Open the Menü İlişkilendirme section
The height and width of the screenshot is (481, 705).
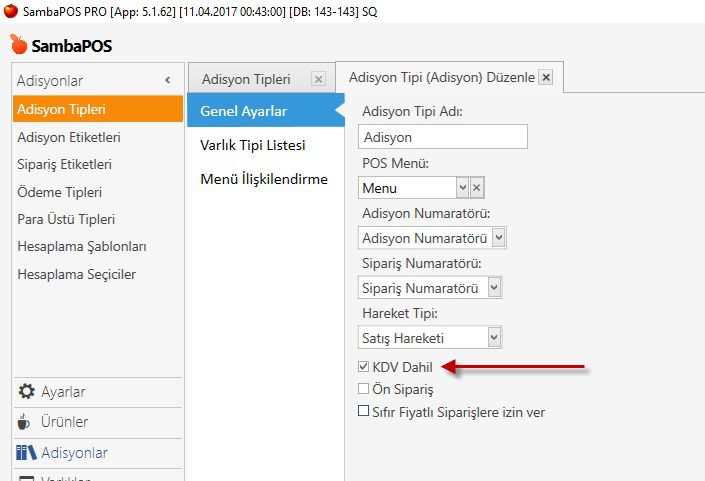264,180
